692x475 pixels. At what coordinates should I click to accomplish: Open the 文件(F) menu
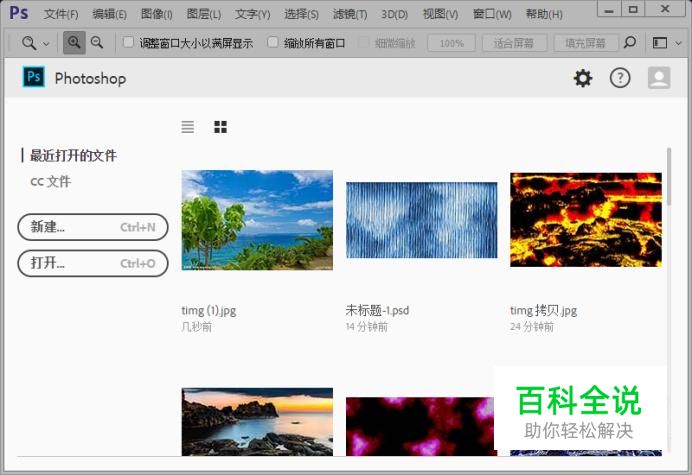(x=61, y=14)
